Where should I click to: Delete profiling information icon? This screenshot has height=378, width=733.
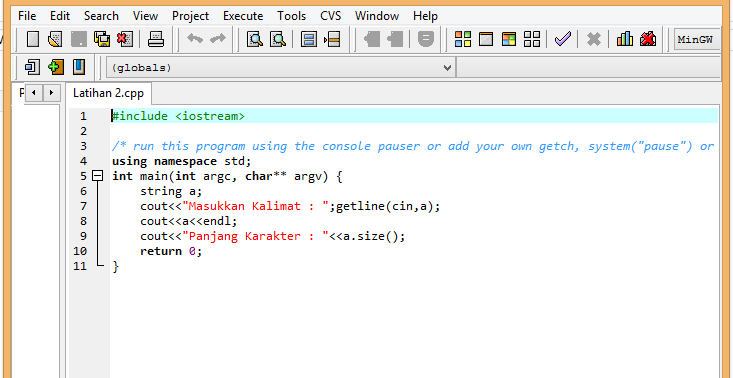(x=648, y=39)
